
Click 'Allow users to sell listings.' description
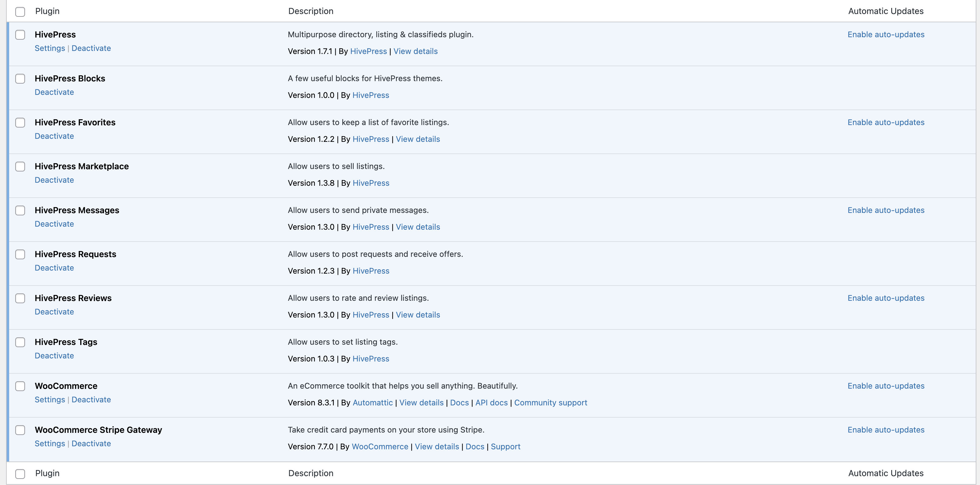tap(336, 167)
